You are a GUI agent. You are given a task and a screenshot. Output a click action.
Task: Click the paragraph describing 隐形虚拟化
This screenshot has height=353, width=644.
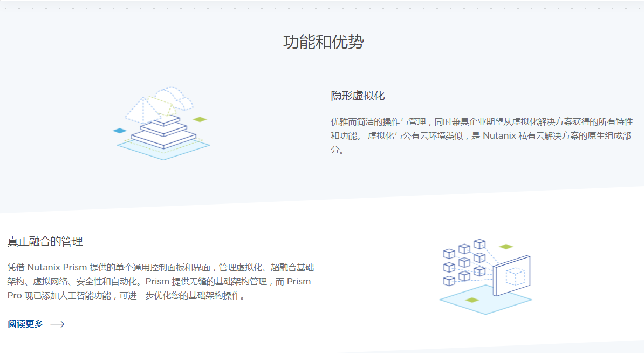pos(481,135)
